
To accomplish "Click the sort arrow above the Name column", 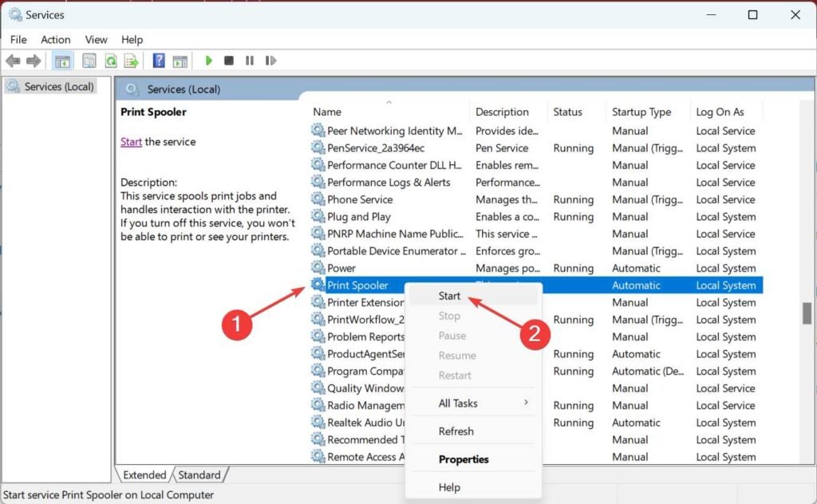I will click(x=389, y=101).
